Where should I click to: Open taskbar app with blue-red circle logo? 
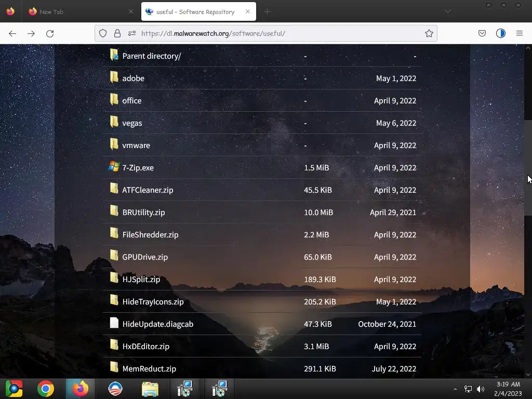pyautogui.click(x=115, y=389)
